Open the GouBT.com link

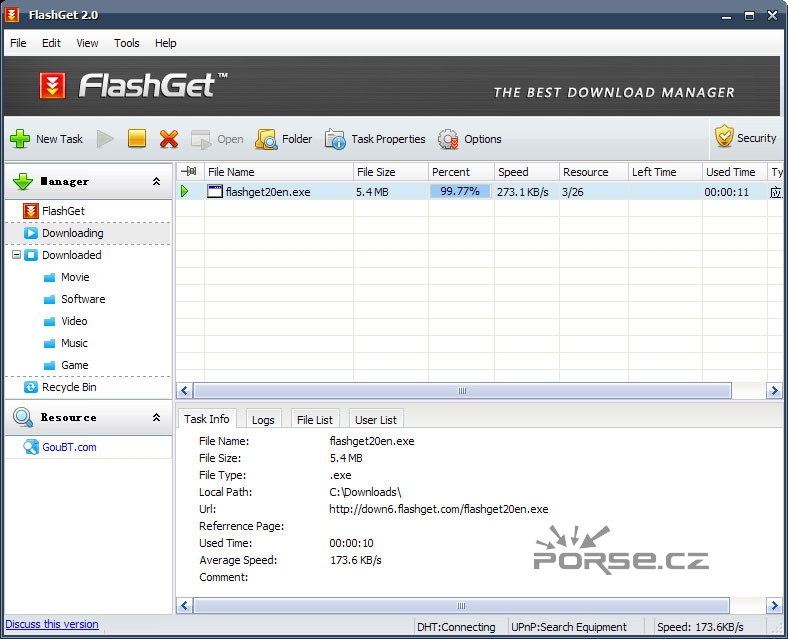(x=69, y=447)
